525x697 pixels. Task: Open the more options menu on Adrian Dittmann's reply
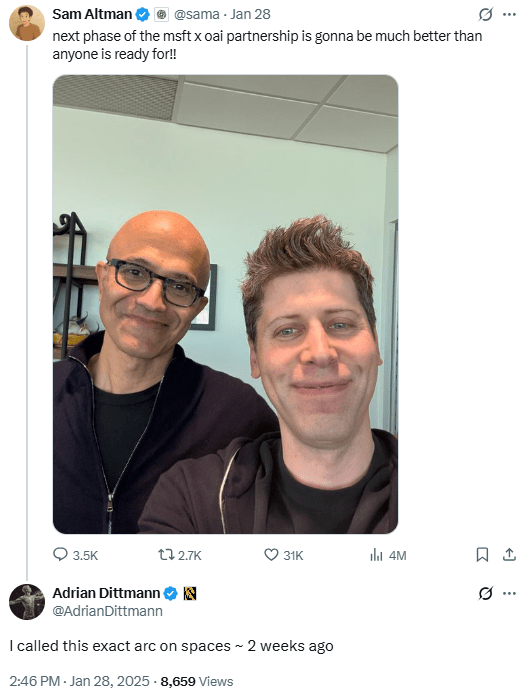point(509,593)
